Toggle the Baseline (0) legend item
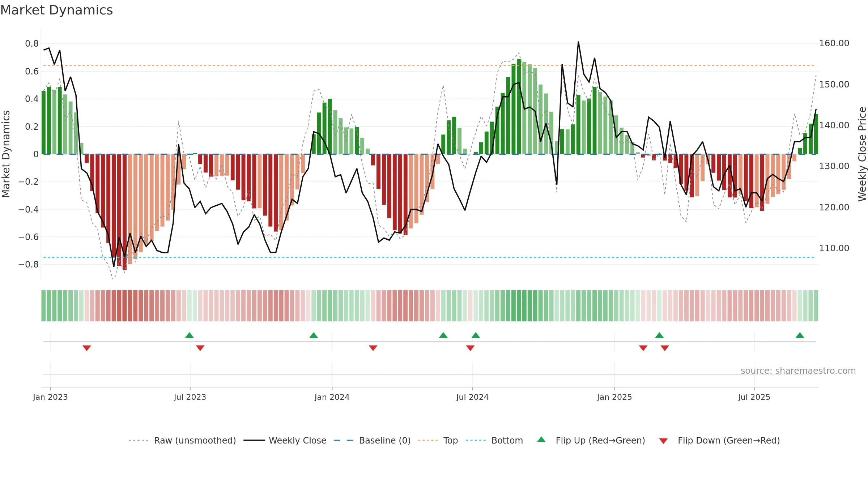 372,440
